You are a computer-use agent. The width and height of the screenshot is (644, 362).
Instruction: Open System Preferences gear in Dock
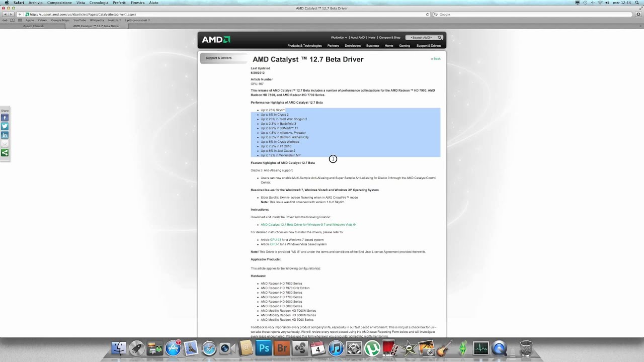[354, 348]
